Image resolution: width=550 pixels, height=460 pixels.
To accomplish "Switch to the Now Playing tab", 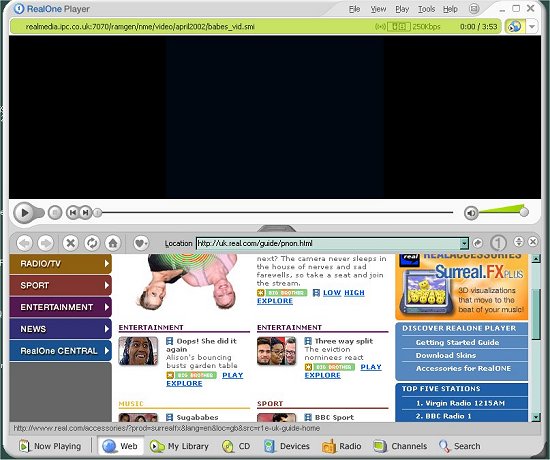I will coord(50,446).
